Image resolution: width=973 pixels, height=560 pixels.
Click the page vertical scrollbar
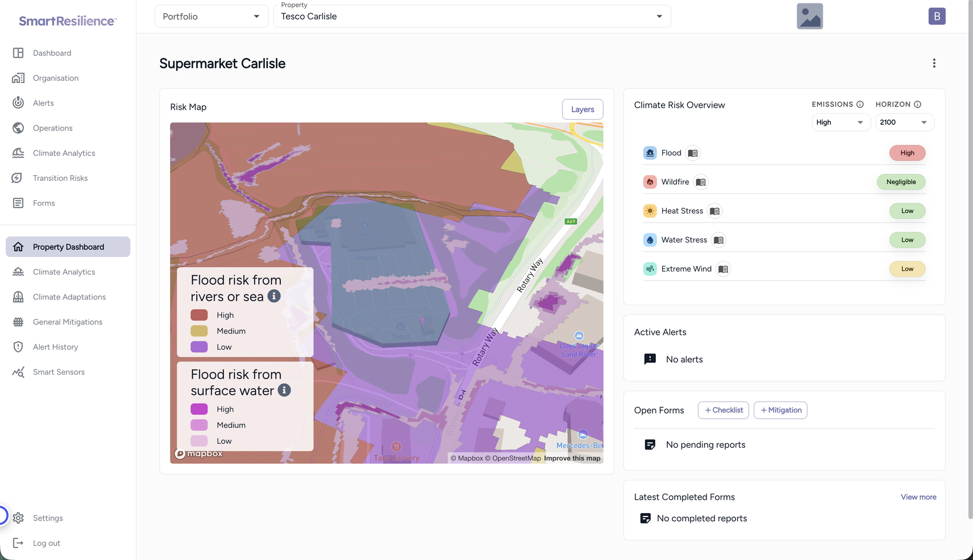coord(970,260)
